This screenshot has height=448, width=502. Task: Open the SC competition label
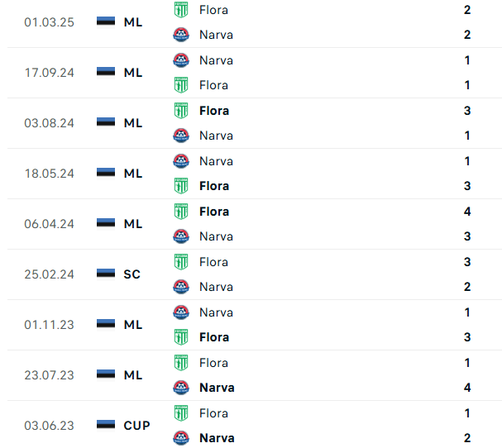point(131,274)
